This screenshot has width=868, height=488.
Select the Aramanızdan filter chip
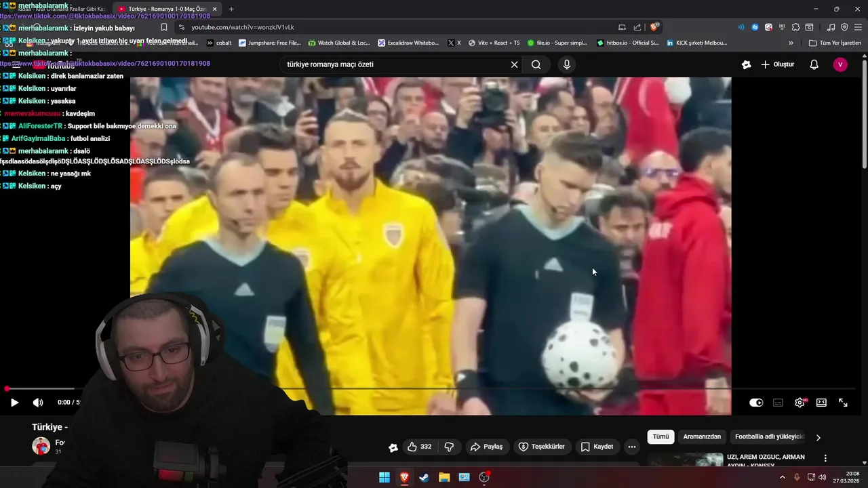coord(702,437)
